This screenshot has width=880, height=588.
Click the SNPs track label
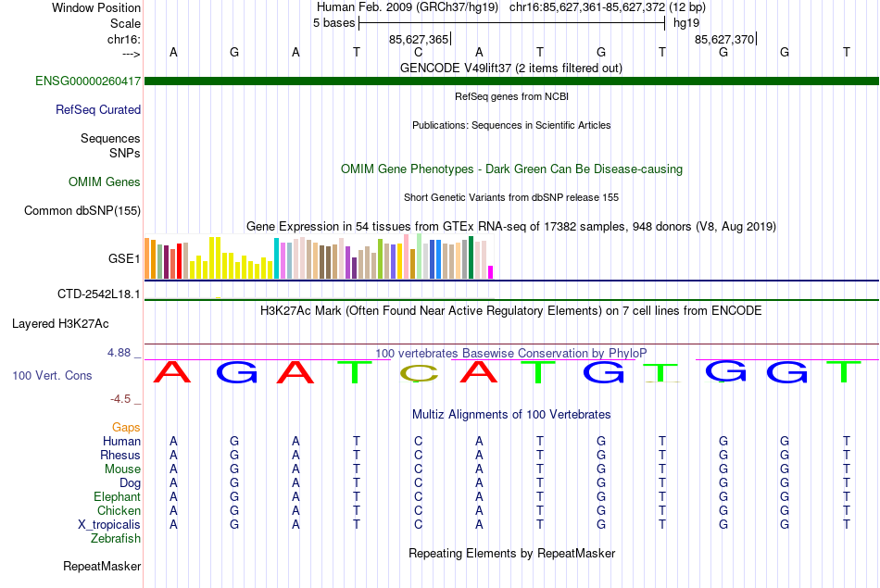click(x=125, y=153)
